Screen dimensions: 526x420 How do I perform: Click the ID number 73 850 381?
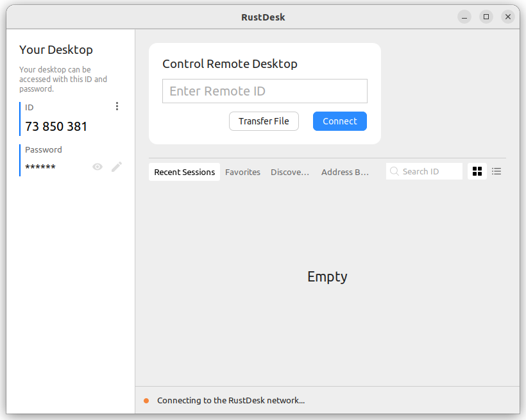[x=56, y=126]
